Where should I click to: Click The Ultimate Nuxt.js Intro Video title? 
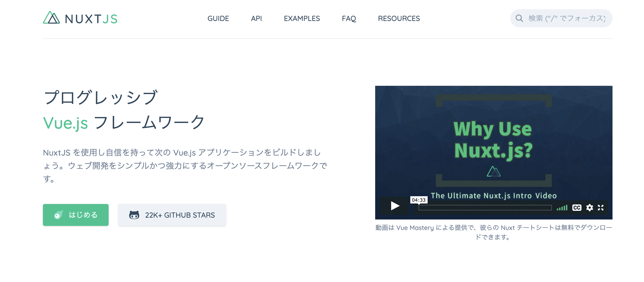[x=494, y=196]
